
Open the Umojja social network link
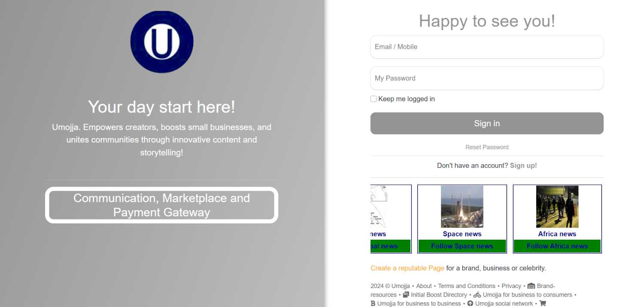504,304
